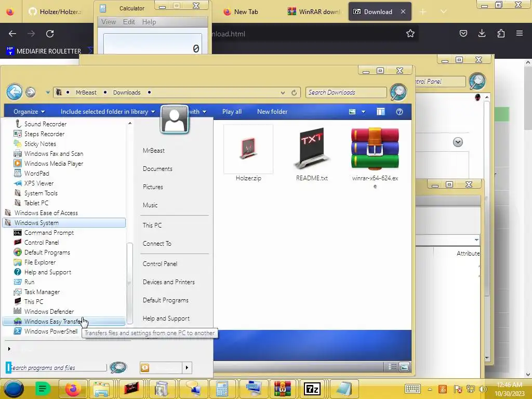Image resolution: width=532 pixels, height=399 pixels.
Task: Click New folder button
Action: pos(272,112)
